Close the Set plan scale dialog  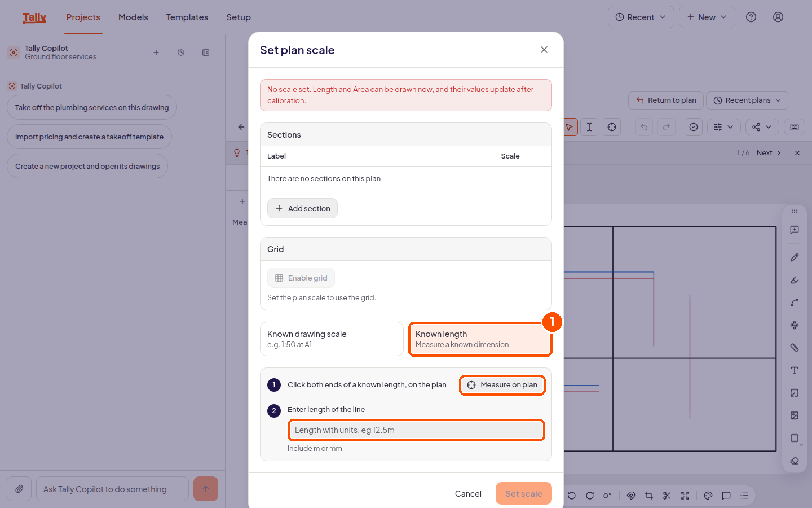(544, 50)
